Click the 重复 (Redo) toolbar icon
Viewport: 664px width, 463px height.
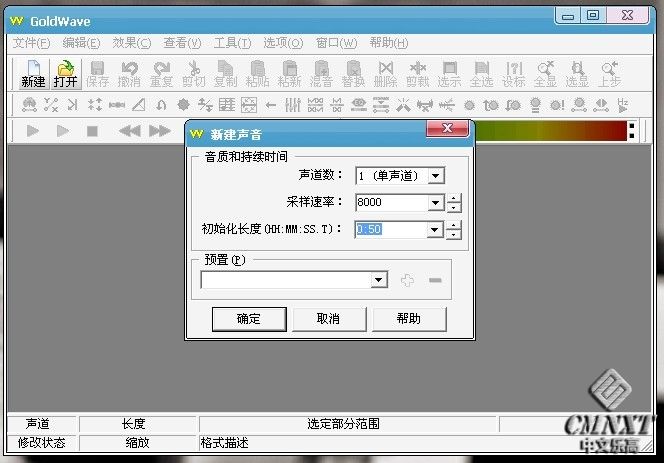pyautogui.click(x=161, y=74)
